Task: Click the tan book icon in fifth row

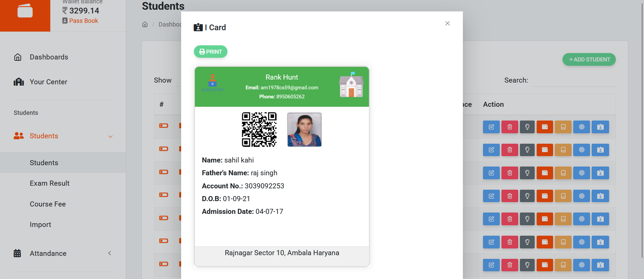Action: pos(563,219)
